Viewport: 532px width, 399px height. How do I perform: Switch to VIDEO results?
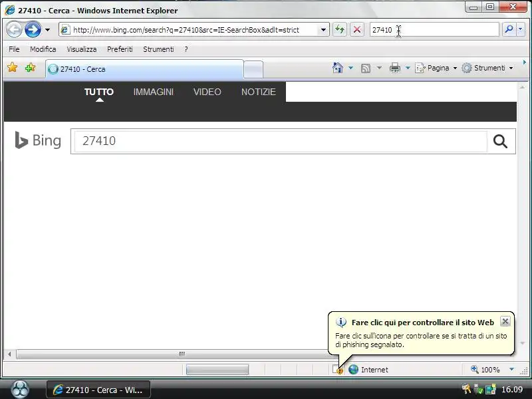pyautogui.click(x=207, y=92)
